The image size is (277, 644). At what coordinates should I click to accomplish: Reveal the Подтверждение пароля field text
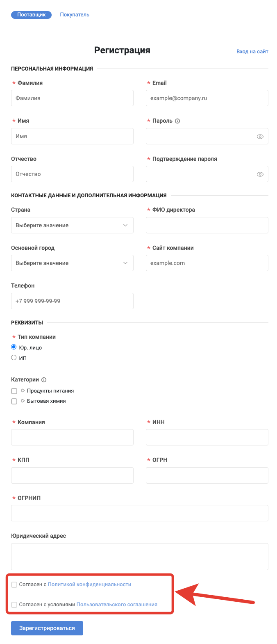[260, 174]
